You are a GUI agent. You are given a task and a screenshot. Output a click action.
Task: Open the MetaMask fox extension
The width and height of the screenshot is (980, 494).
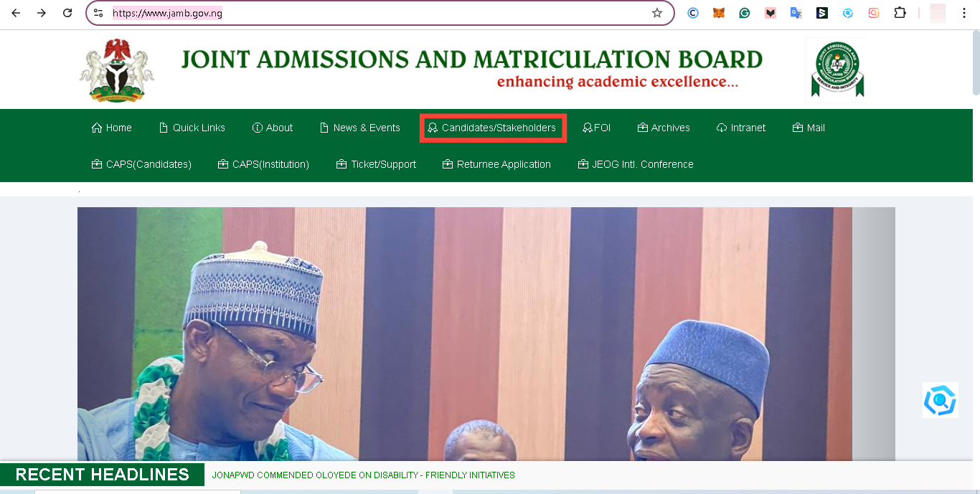718,13
